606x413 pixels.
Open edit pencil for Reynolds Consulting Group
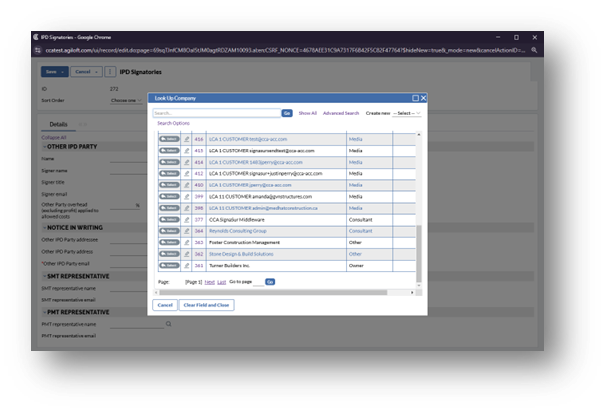point(186,230)
